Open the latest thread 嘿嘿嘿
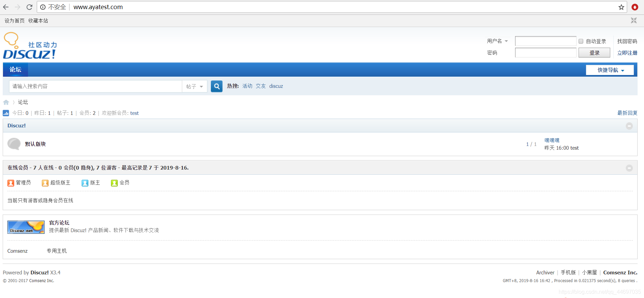Viewport: 644px width, 298px height. [x=552, y=140]
